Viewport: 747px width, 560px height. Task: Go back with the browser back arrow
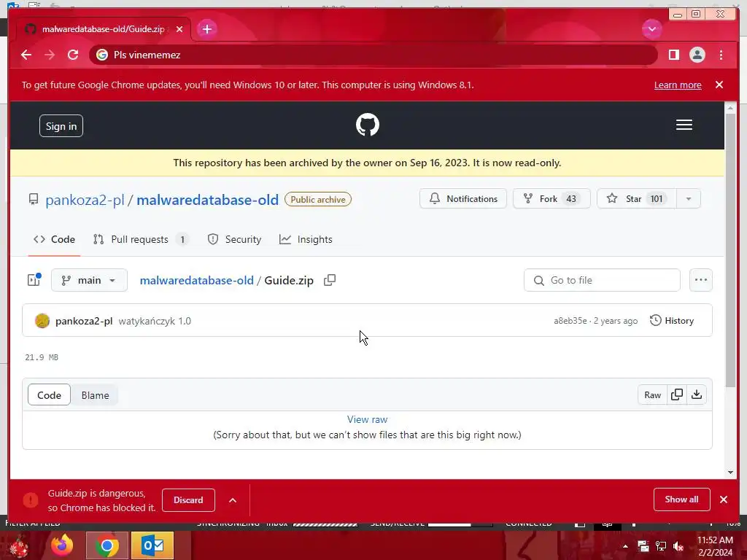click(26, 55)
